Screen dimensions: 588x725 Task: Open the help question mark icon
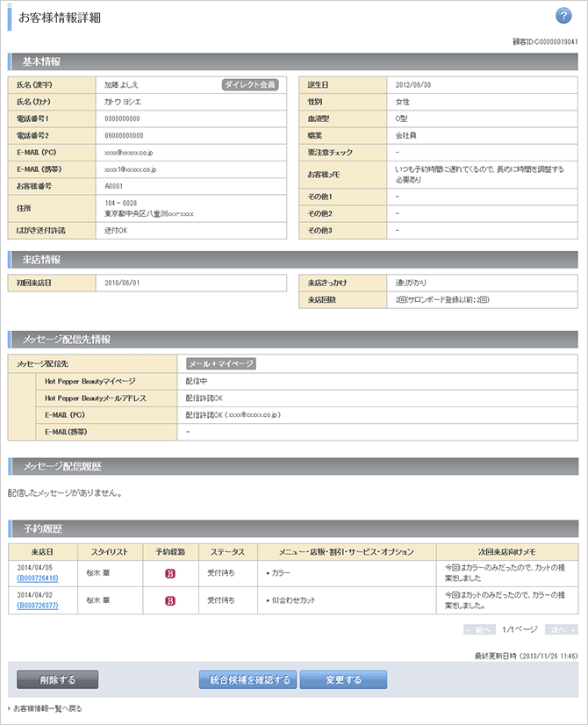[x=563, y=16]
